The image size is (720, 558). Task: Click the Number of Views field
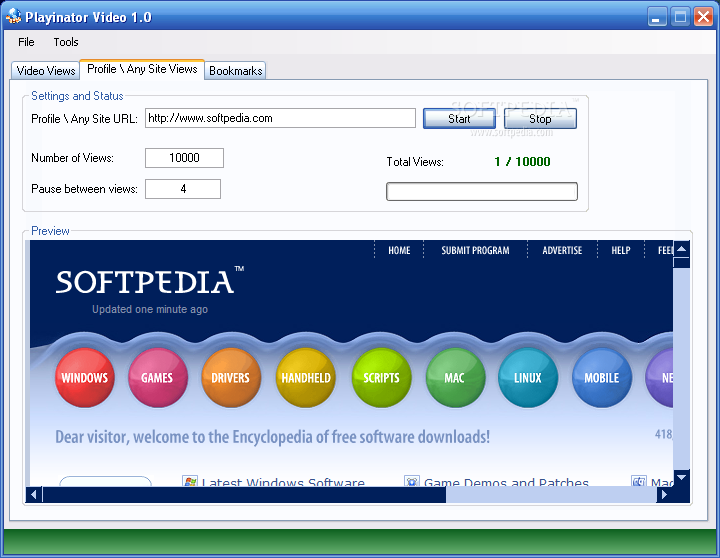point(184,158)
